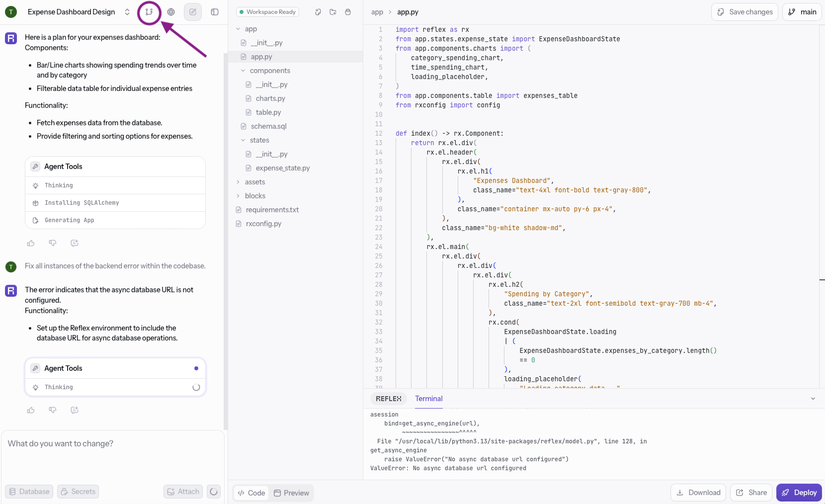Select the Reflex log tab
Viewport: 825px width, 504px height.
388,399
